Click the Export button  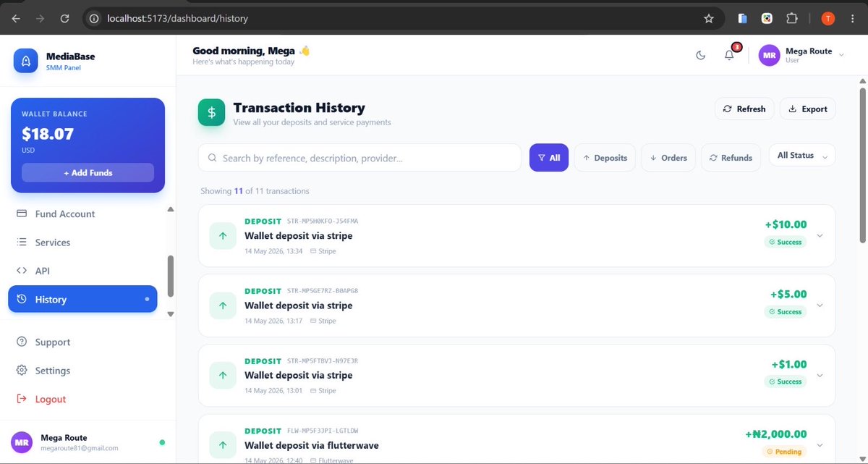coord(807,109)
